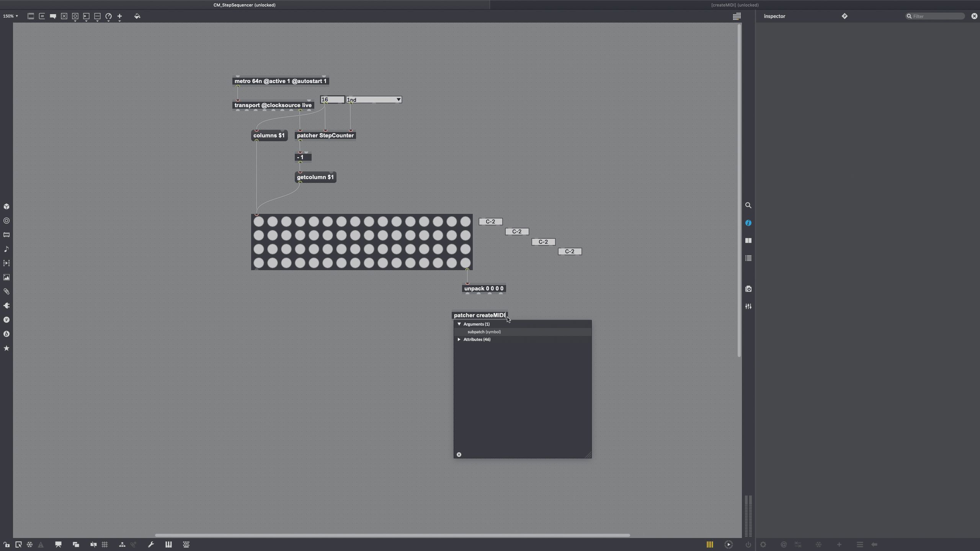Open the Reference (info) sidebar

click(748, 223)
